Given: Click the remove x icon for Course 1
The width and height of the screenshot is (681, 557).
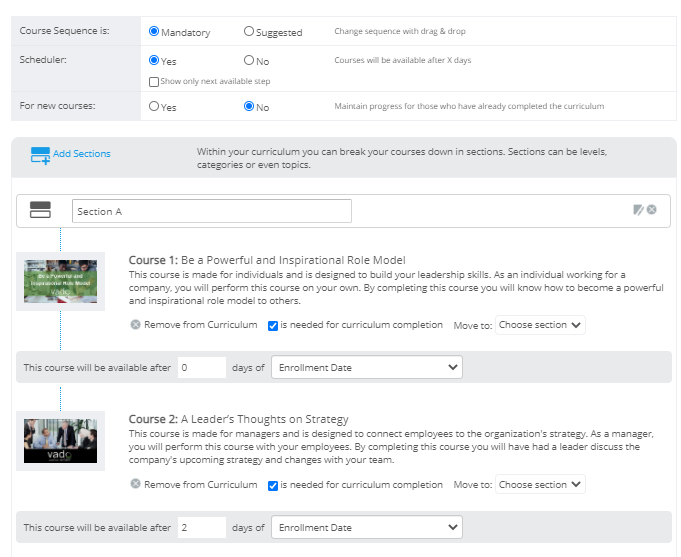Looking at the screenshot, I should [136, 325].
